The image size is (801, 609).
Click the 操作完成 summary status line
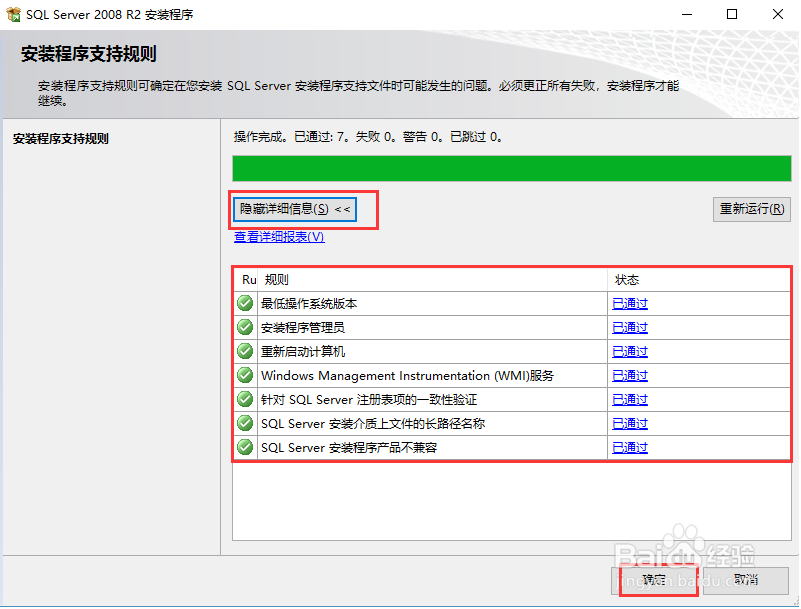pyautogui.click(x=368, y=136)
